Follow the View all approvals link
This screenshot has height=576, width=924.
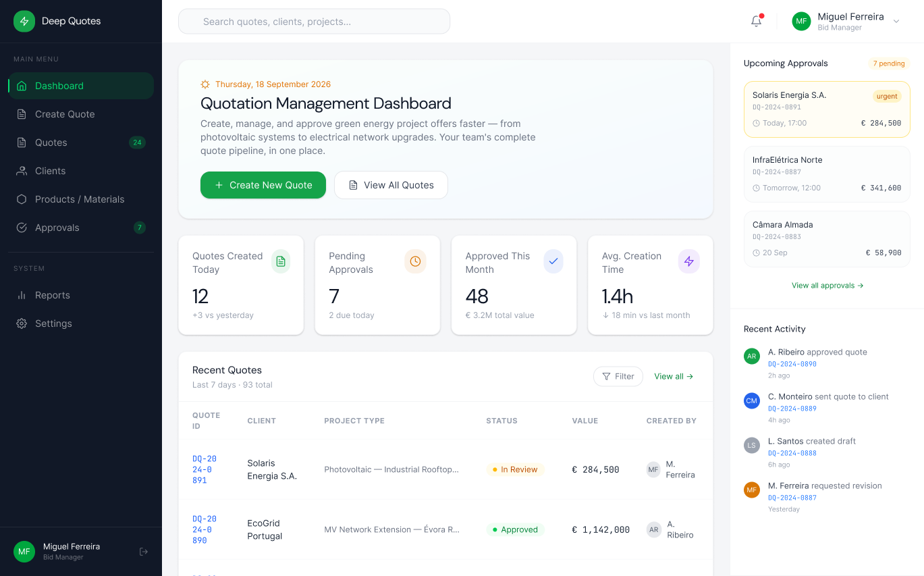(827, 286)
